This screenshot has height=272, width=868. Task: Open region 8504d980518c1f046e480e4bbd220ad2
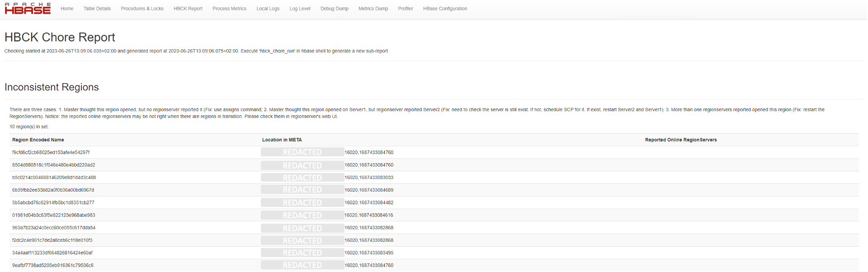click(x=54, y=165)
